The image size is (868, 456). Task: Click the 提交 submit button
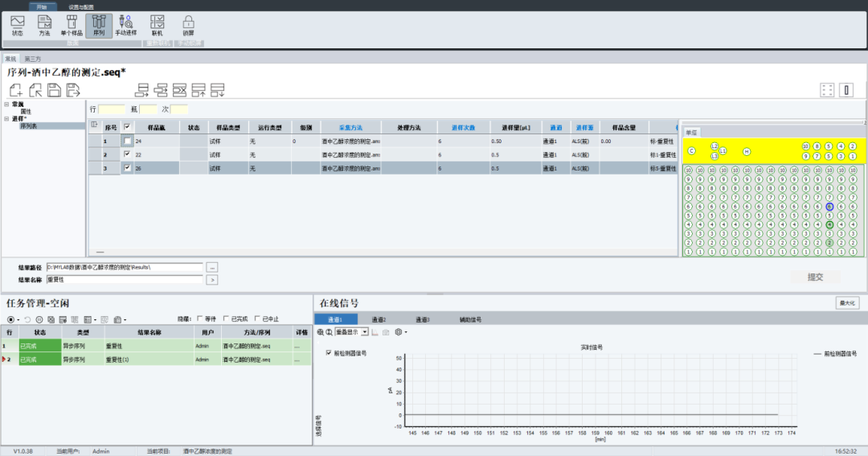click(x=816, y=277)
